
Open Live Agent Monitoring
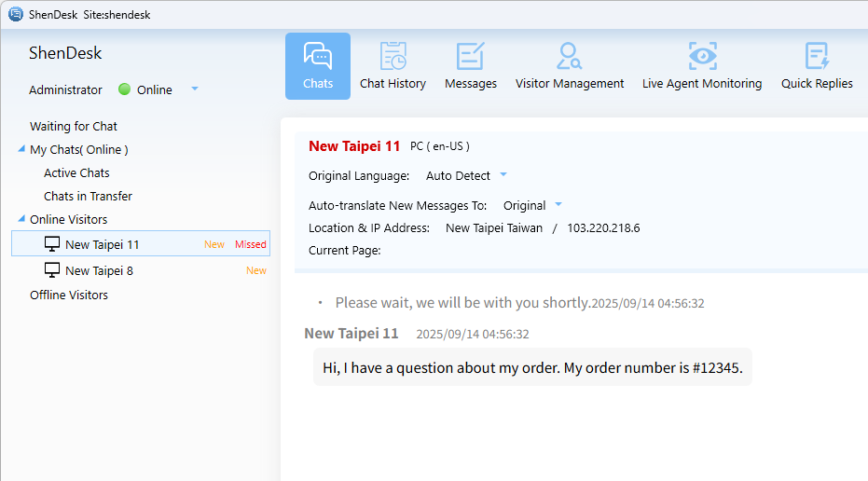pos(702,65)
